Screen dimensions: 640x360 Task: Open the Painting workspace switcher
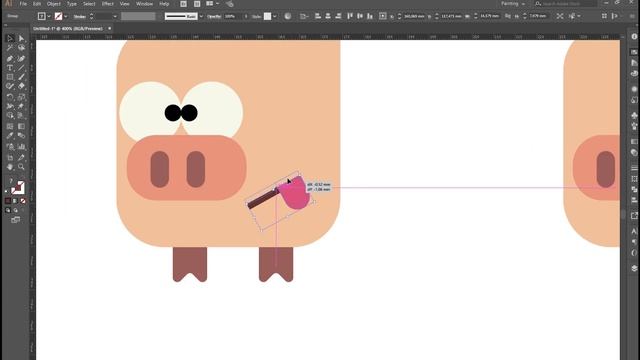[x=513, y=4]
